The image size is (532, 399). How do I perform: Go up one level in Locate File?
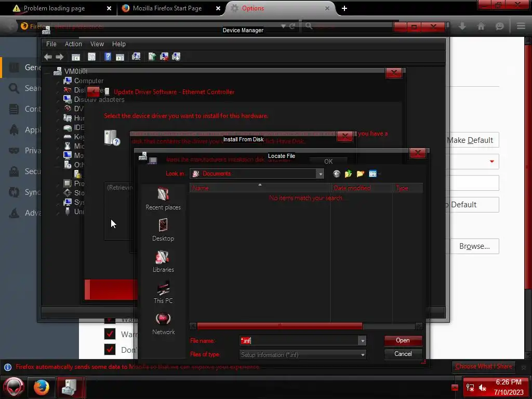[348, 174]
